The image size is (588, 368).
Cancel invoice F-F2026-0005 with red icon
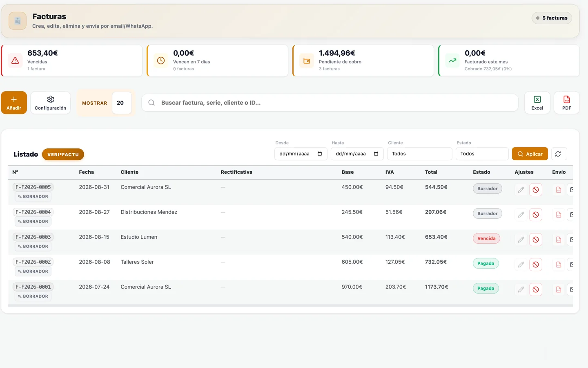(x=536, y=190)
